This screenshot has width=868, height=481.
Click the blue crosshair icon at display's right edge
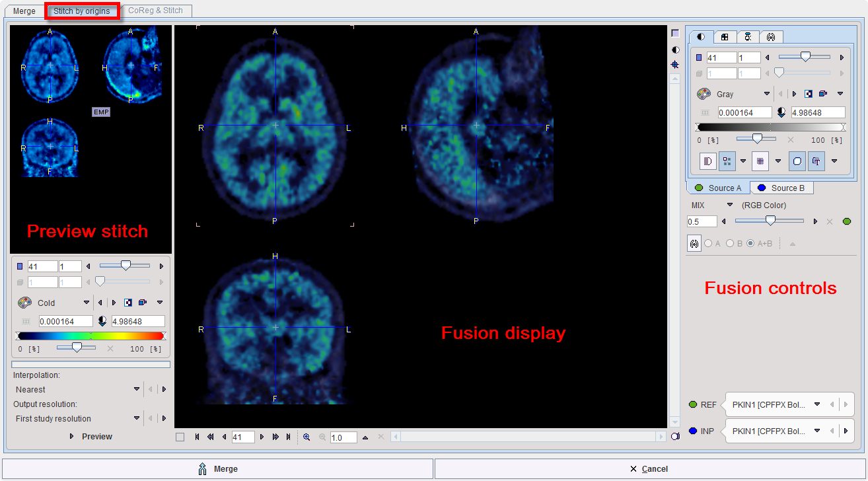click(x=675, y=65)
